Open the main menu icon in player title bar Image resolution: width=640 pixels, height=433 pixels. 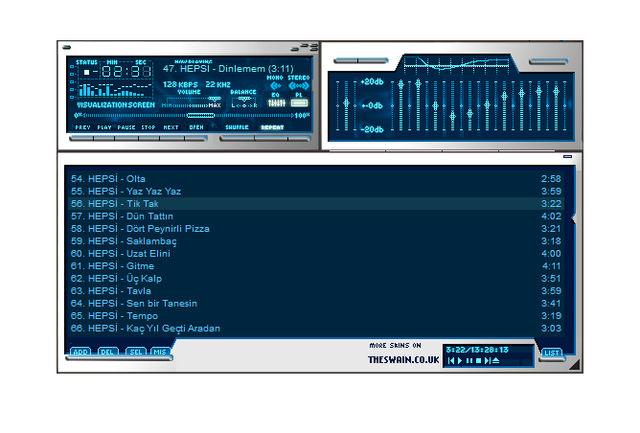point(67,47)
